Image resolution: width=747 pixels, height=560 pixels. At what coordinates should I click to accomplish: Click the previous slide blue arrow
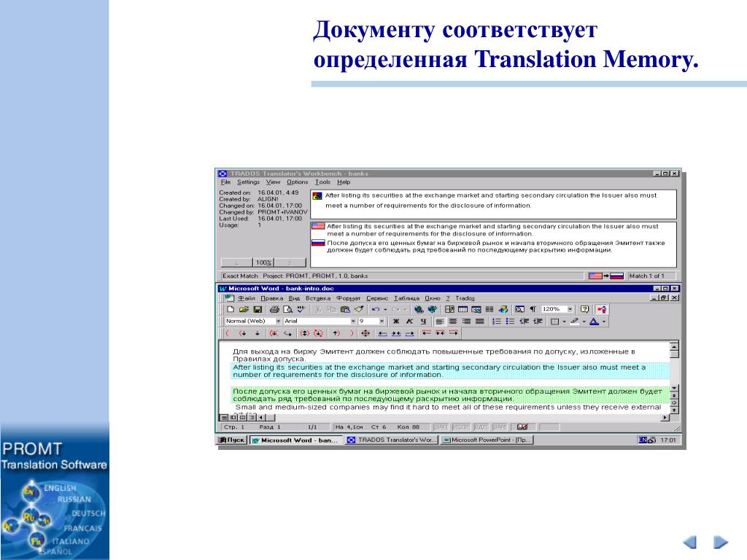(x=690, y=542)
